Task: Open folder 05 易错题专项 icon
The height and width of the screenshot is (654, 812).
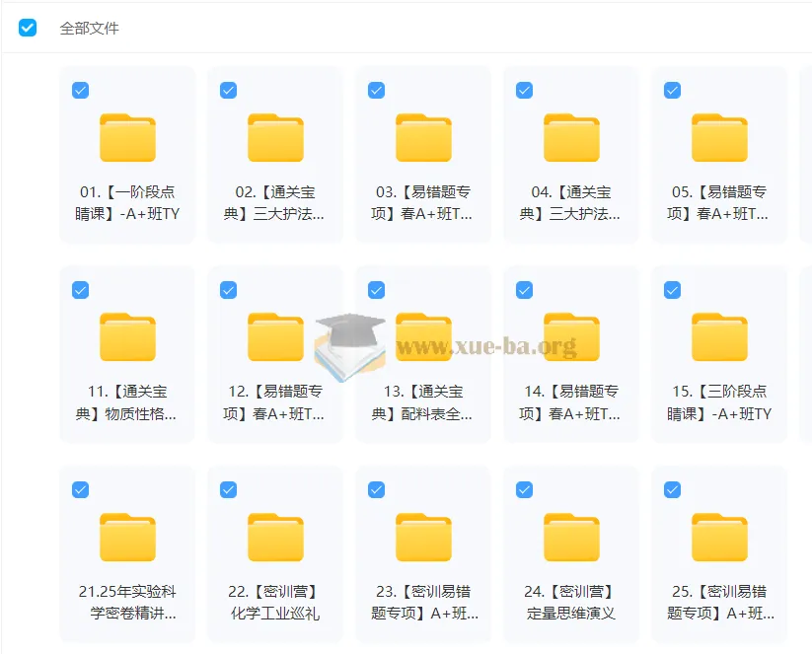Action: tap(719, 138)
